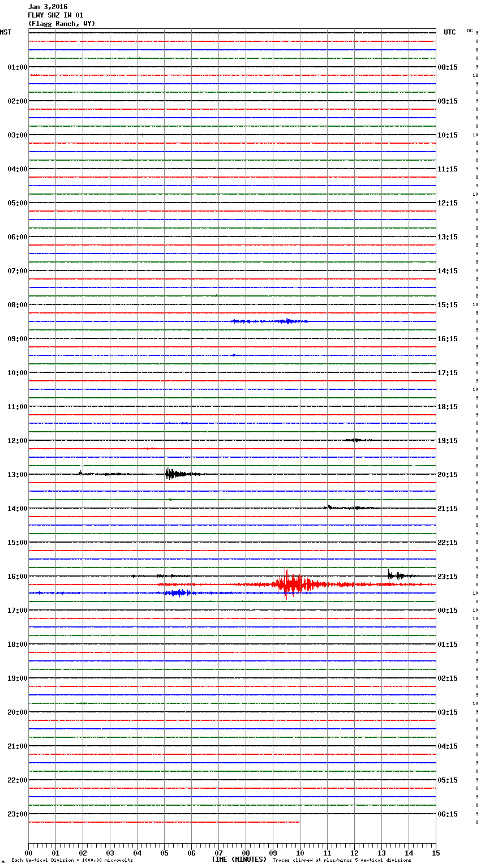481x868 pixels.
Task: Select the 23:00 MST time label
Action: (x=18, y=814)
